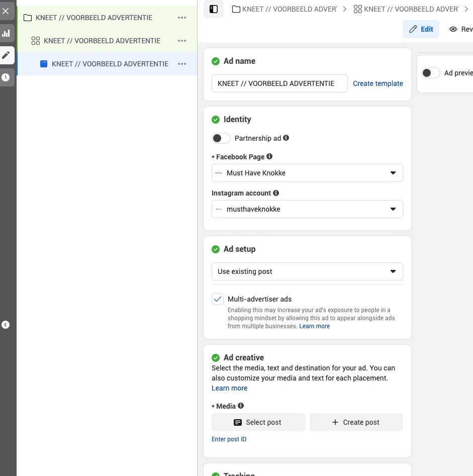Switch to the Review tab

[461, 29]
